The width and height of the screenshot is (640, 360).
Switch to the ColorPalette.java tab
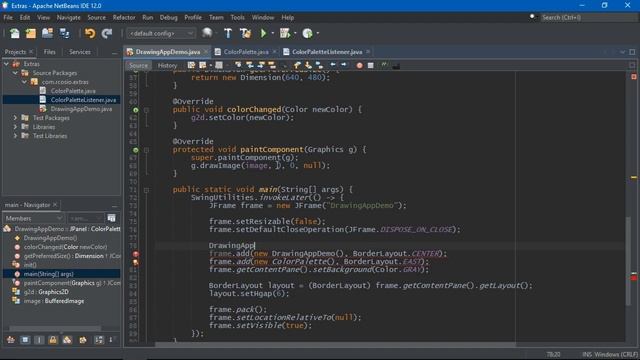pos(246,52)
